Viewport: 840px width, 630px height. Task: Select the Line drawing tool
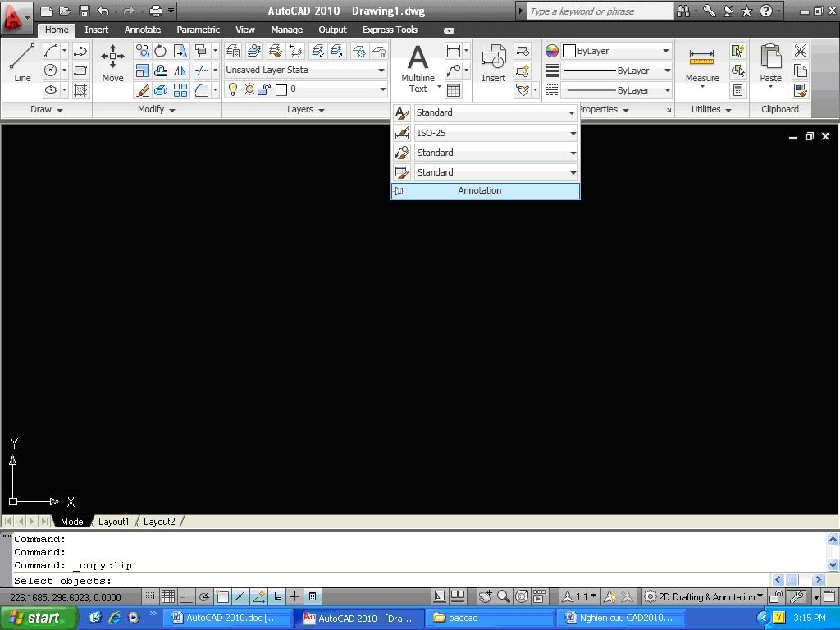pyautogui.click(x=22, y=62)
